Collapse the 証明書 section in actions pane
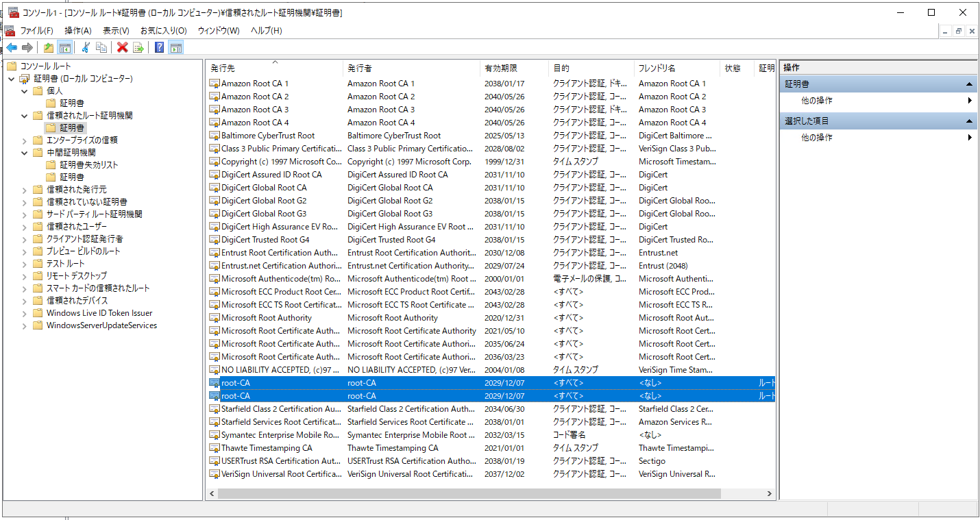980x520 pixels. 969,84
